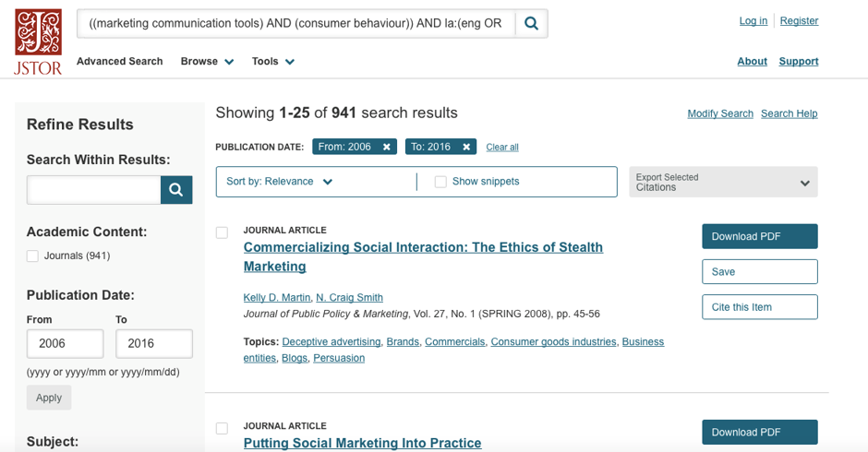Download PDF of Putting Social Marketing Into Practice
The height and width of the screenshot is (452, 868).
click(759, 432)
